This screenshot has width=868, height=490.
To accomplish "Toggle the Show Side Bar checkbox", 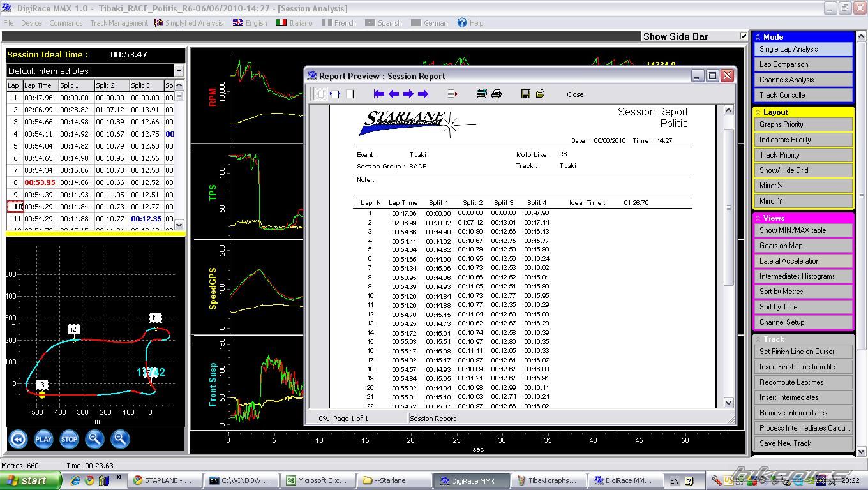I will [743, 36].
